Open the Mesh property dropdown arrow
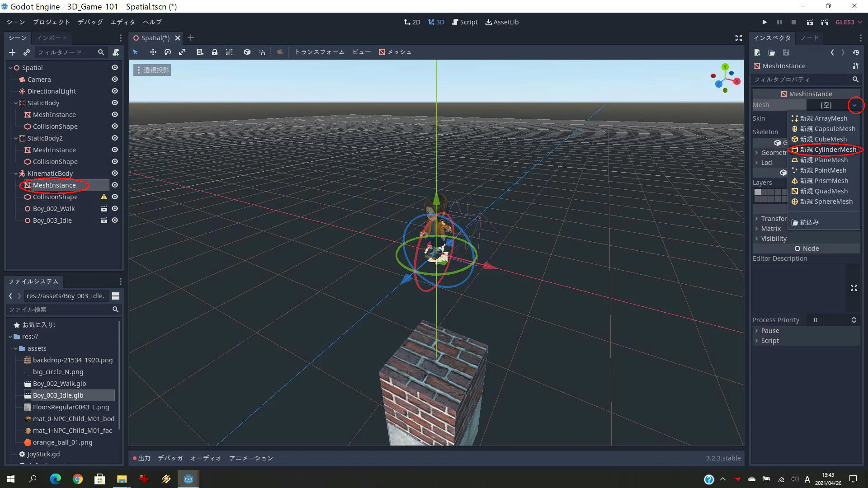The height and width of the screenshot is (488, 868). pos(854,105)
